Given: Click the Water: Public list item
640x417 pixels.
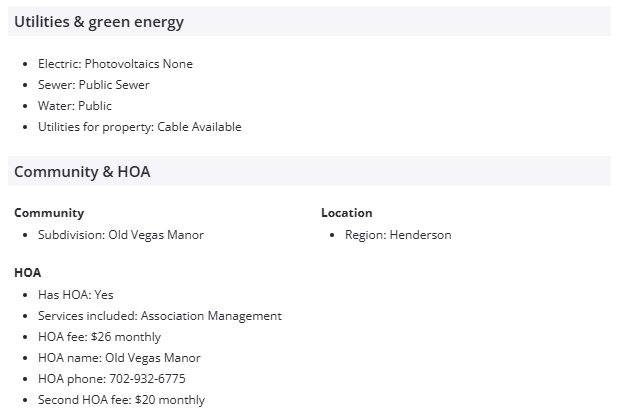Looking at the screenshot, I should click(75, 106).
